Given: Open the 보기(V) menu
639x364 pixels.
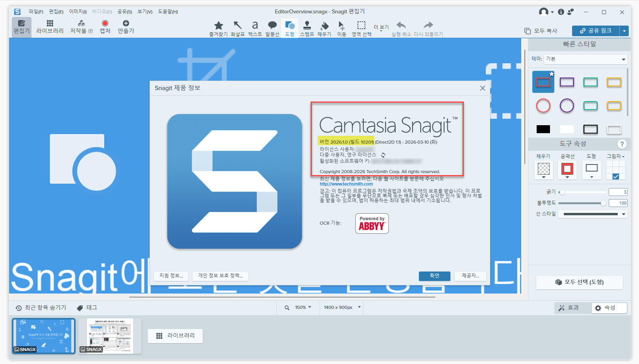Looking at the screenshot, I should (145, 12).
